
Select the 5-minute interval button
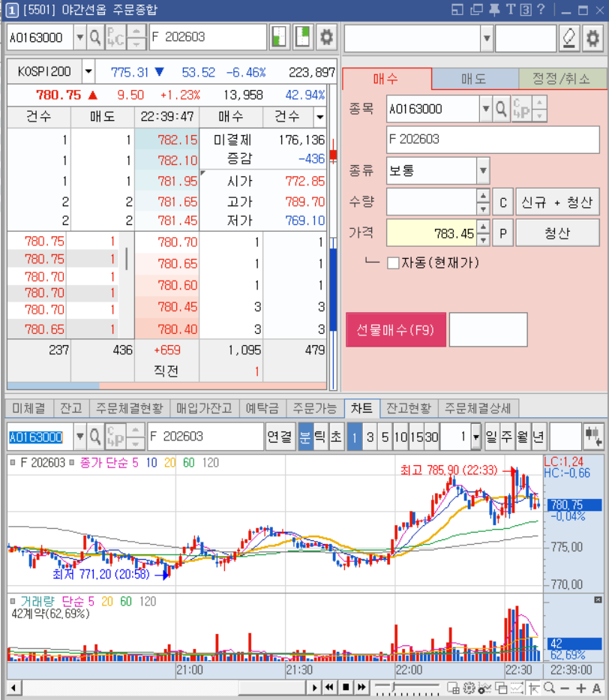(x=385, y=436)
